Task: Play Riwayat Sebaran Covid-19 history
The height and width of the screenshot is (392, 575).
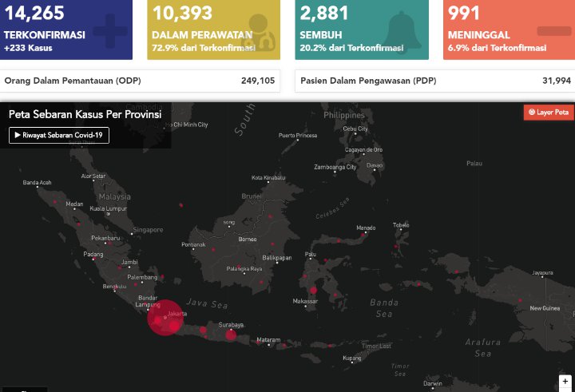Action: [58, 135]
